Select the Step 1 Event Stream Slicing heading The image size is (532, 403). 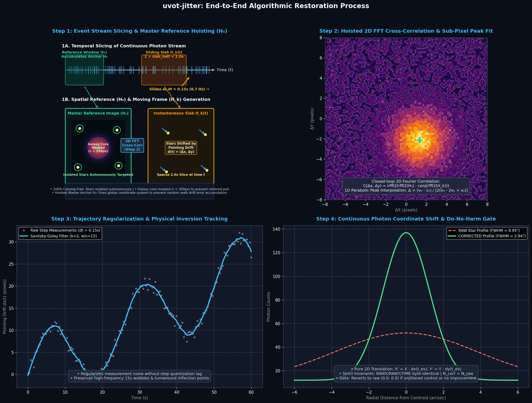tap(139, 31)
